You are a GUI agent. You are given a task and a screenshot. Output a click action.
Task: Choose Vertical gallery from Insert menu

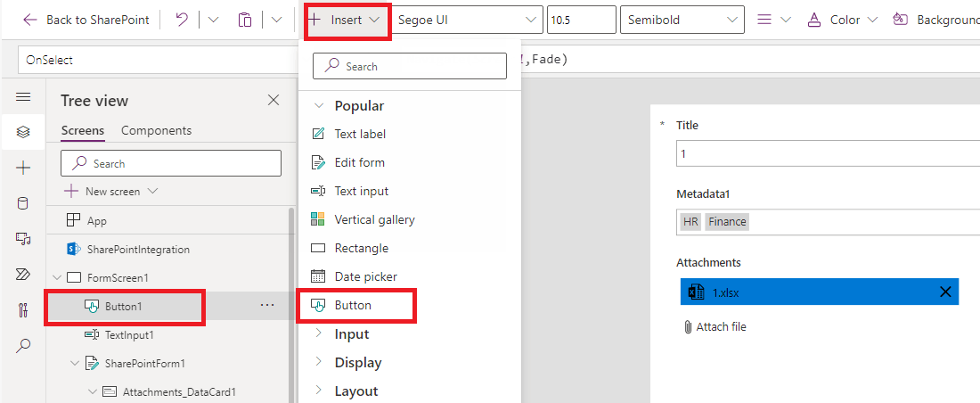[374, 219]
